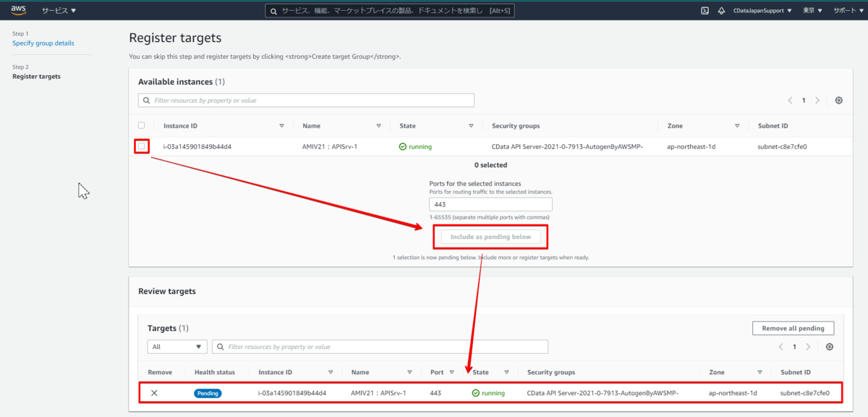Remove pending target with the X icon
The width and height of the screenshot is (868, 417).
pyautogui.click(x=154, y=393)
